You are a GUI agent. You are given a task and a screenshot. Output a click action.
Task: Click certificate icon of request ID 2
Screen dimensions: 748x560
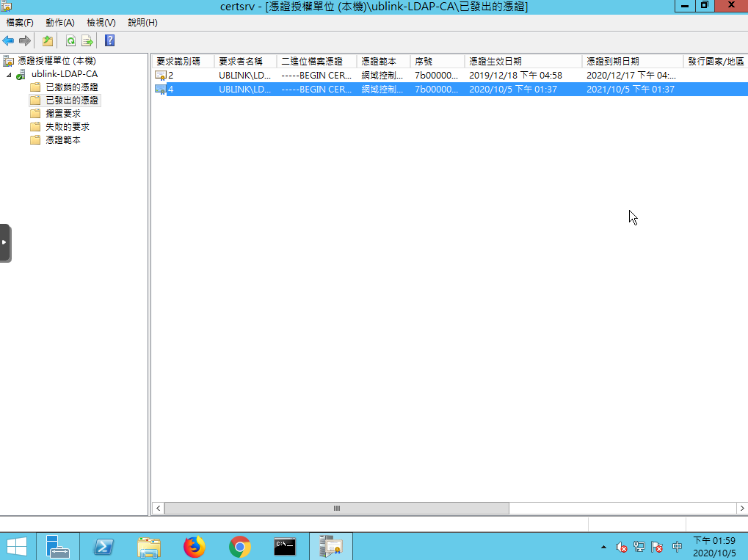(x=161, y=76)
